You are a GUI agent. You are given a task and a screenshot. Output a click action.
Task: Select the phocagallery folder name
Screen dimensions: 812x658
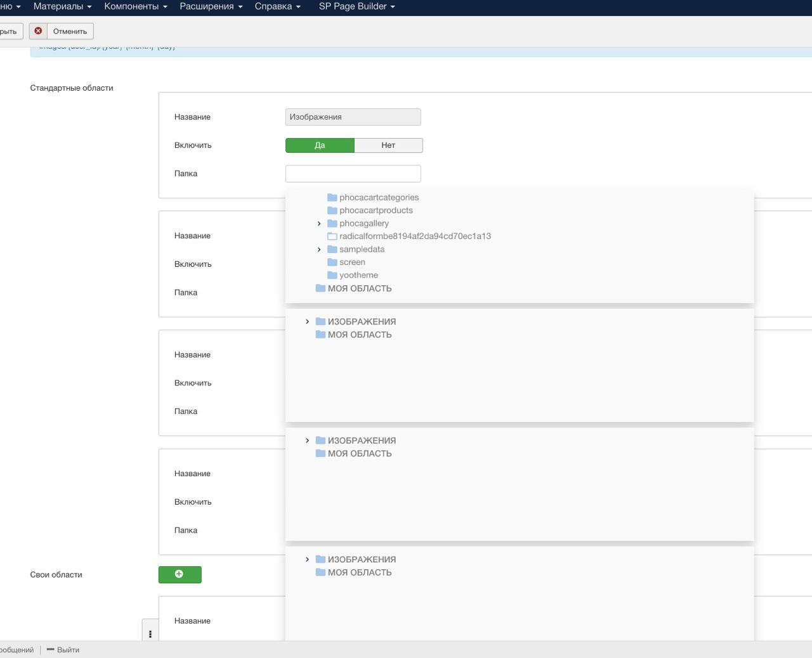pyautogui.click(x=363, y=224)
